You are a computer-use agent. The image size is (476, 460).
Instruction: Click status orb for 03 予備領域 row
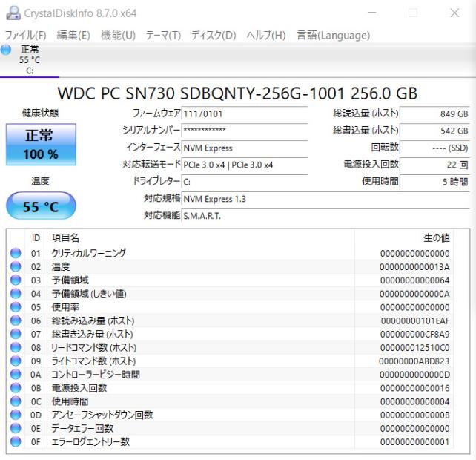(x=16, y=280)
